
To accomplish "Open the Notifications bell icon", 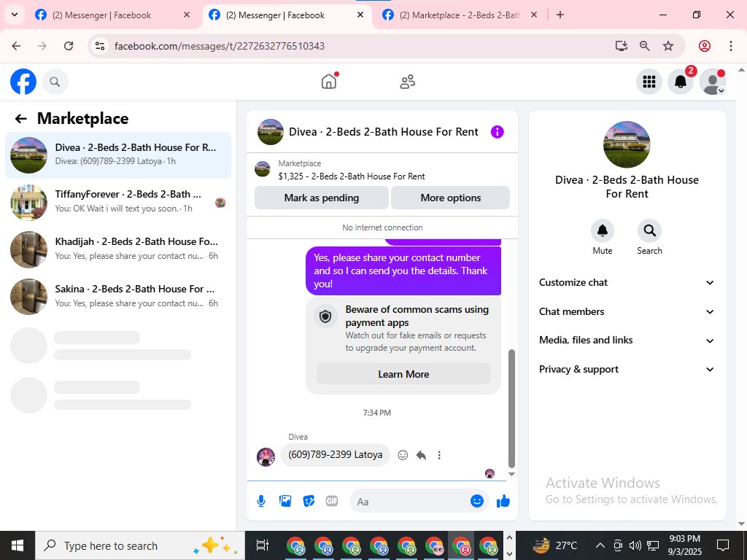I will (681, 82).
